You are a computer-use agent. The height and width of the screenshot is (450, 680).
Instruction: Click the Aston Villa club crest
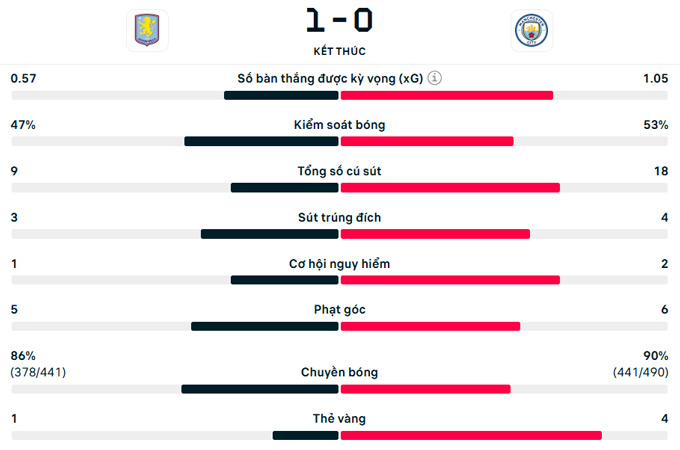(x=148, y=30)
